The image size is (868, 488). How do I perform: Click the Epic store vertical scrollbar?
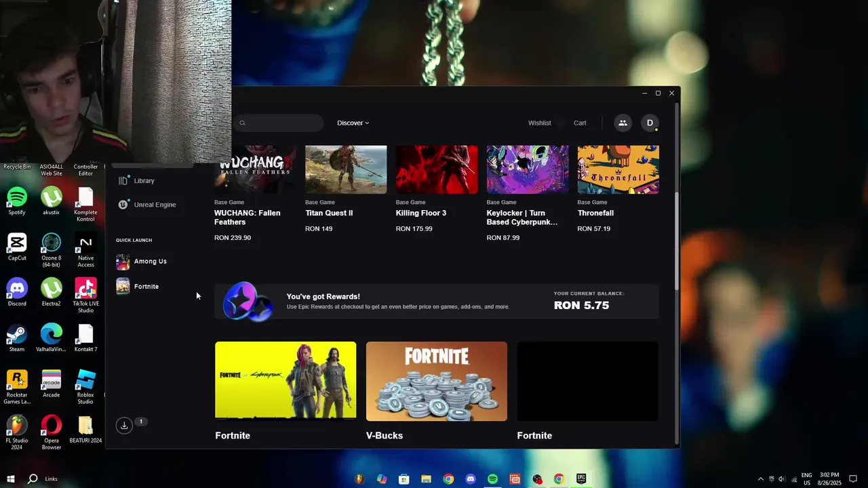[676, 241]
